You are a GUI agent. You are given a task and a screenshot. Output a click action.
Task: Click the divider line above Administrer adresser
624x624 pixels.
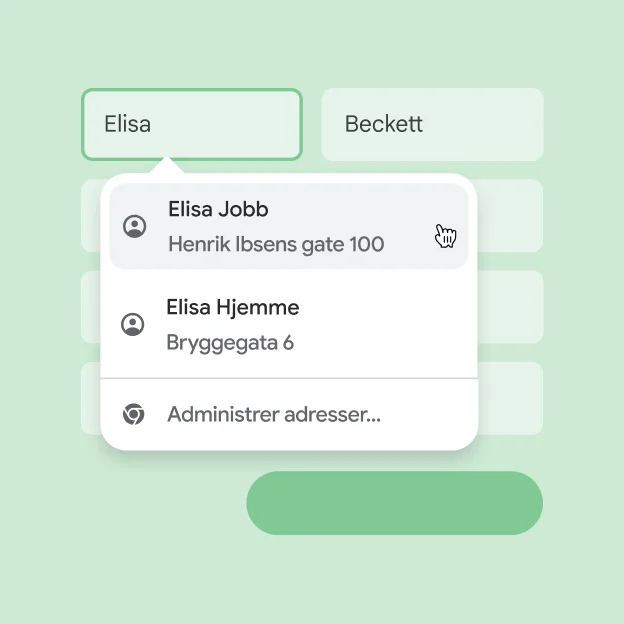[x=288, y=379]
